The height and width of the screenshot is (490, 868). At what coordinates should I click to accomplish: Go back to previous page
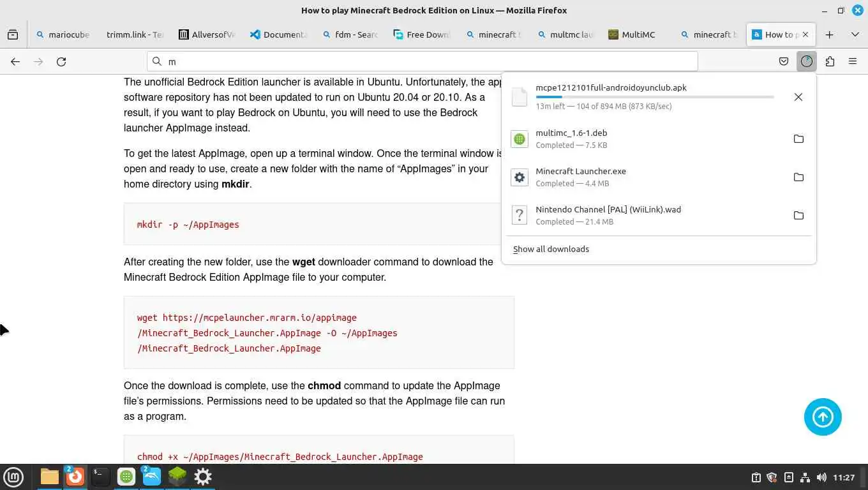pos(15,61)
